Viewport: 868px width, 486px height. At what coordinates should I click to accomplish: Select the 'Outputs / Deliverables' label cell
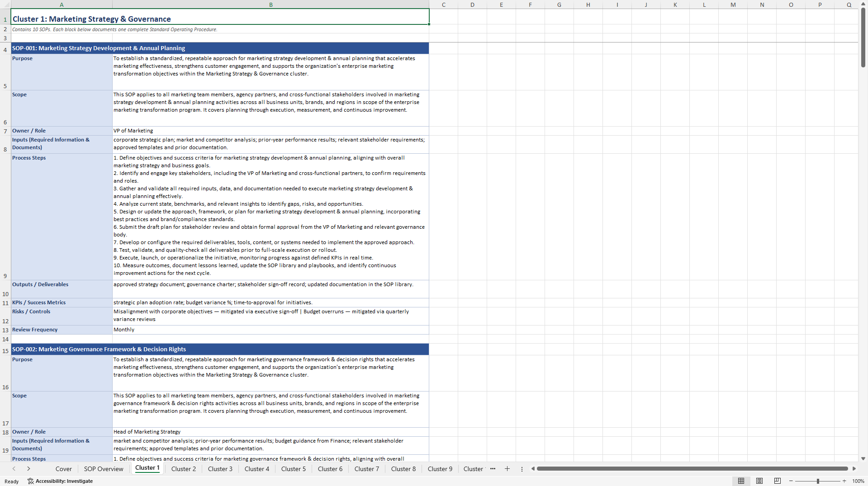coord(62,289)
